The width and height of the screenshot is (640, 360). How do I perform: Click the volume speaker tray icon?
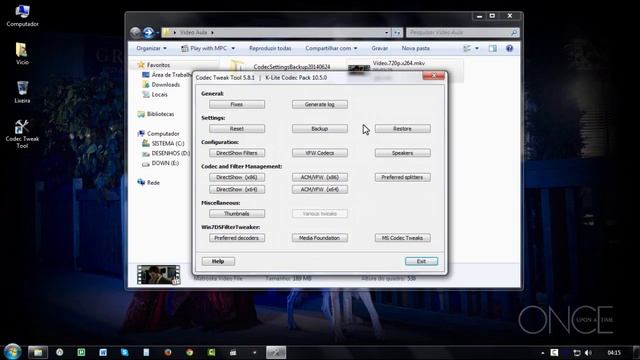588,353
